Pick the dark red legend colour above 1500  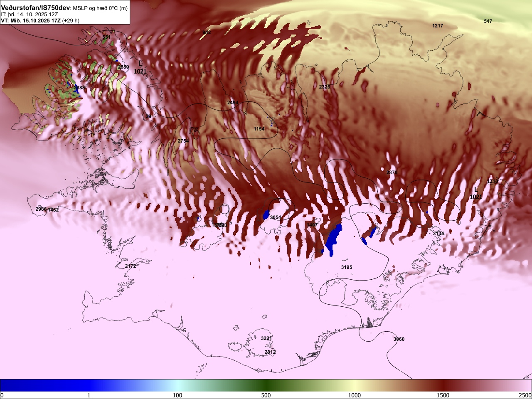click(x=443, y=385)
